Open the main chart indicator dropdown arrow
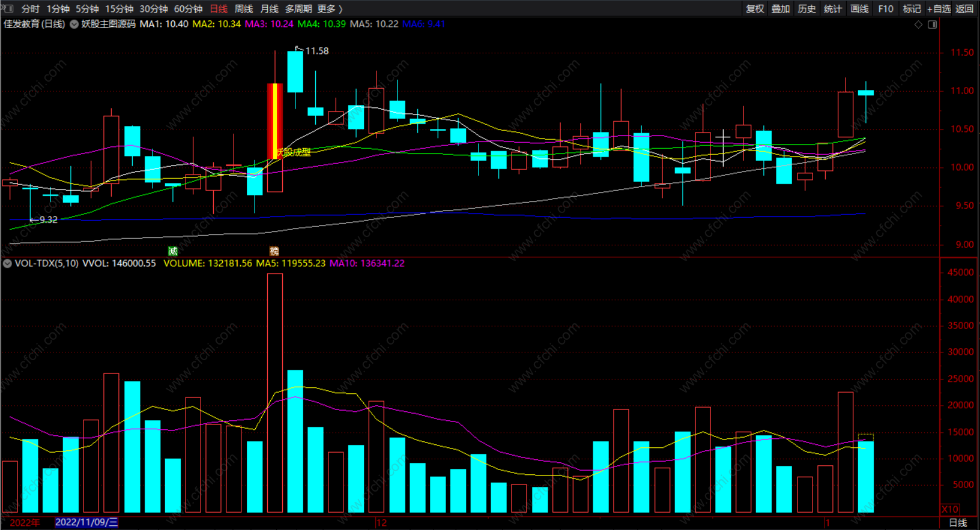 coord(74,24)
